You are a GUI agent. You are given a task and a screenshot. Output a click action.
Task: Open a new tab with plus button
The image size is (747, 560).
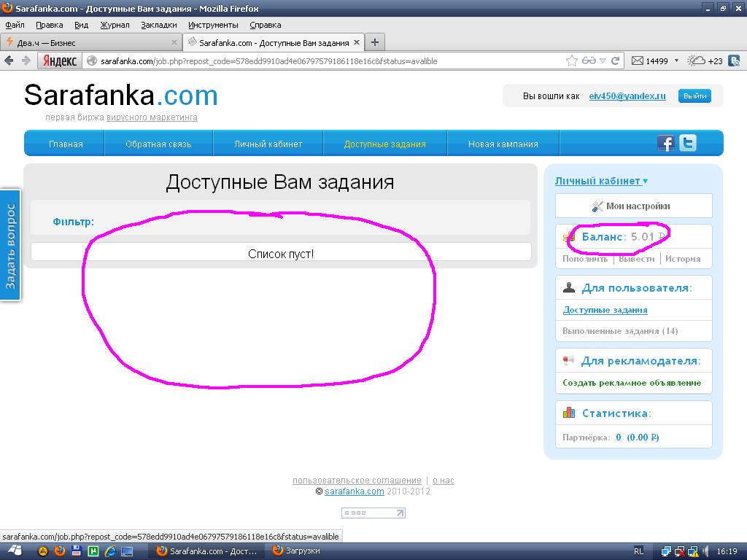[375, 42]
